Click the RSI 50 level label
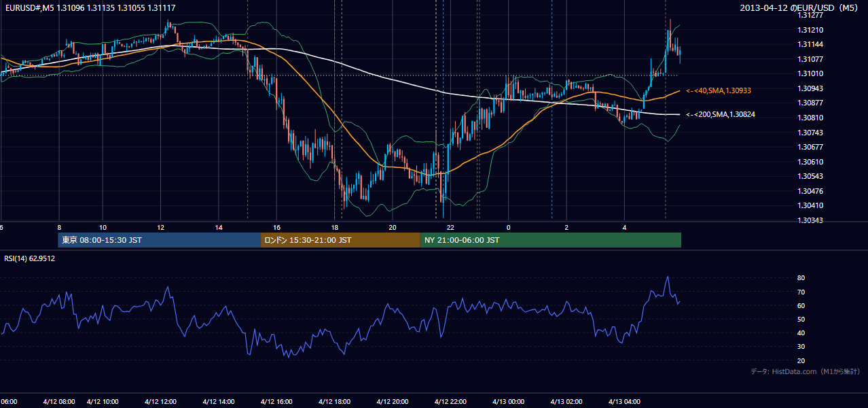The width and height of the screenshot is (868, 408). (801, 319)
